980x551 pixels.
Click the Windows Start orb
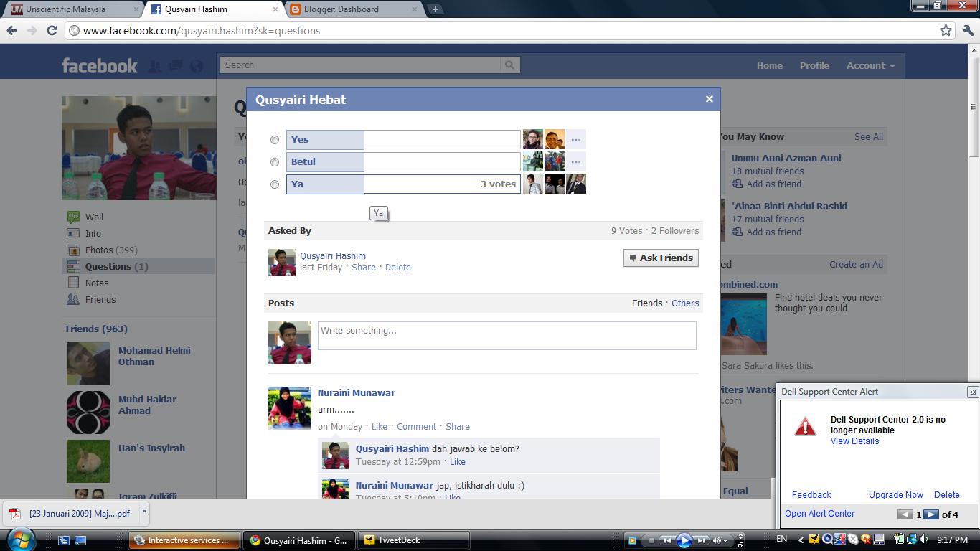pos(19,539)
